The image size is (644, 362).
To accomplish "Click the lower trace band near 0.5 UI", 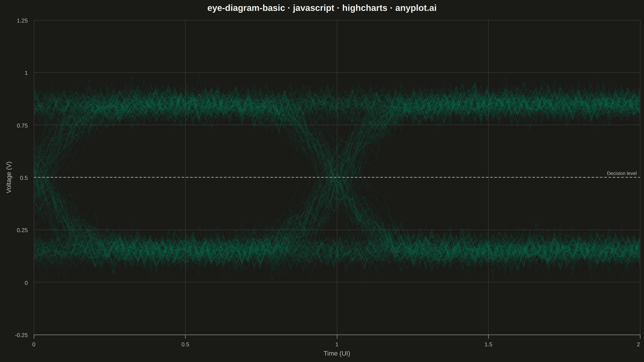I will pyautogui.click(x=185, y=250).
